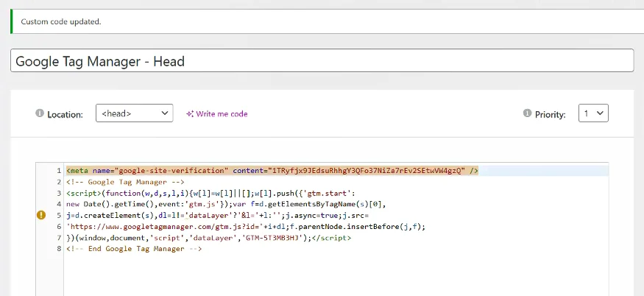Click the Priority info icon
This screenshot has width=644, height=296.
(x=527, y=113)
